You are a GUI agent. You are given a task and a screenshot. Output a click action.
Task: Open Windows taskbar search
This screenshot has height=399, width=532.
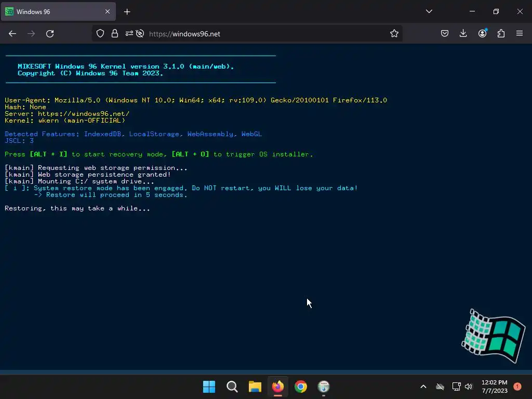click(x=232, y=387)
